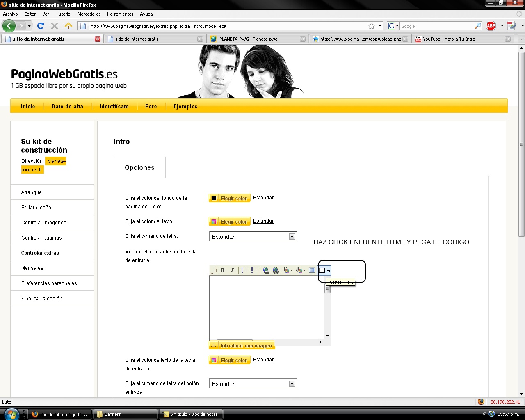
Task: Insert a hyperlink using the link icon
Action: pos(266,270)
